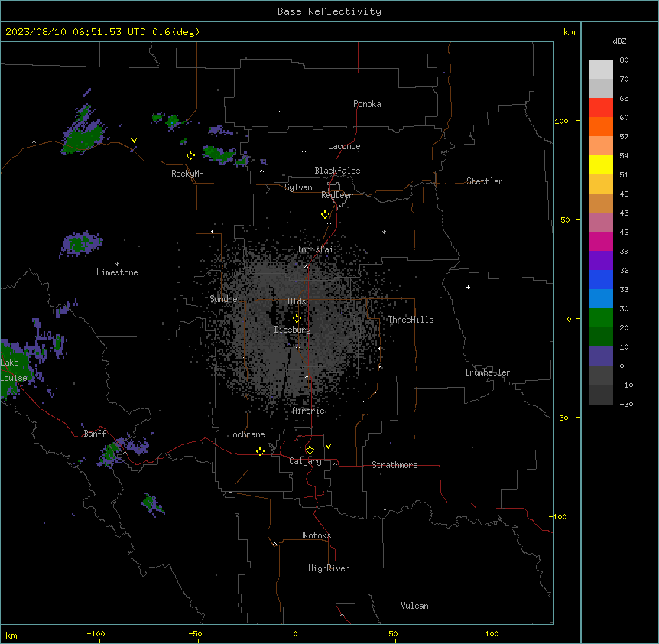Click the Base_Reflectivity title text

pos(329,11)
